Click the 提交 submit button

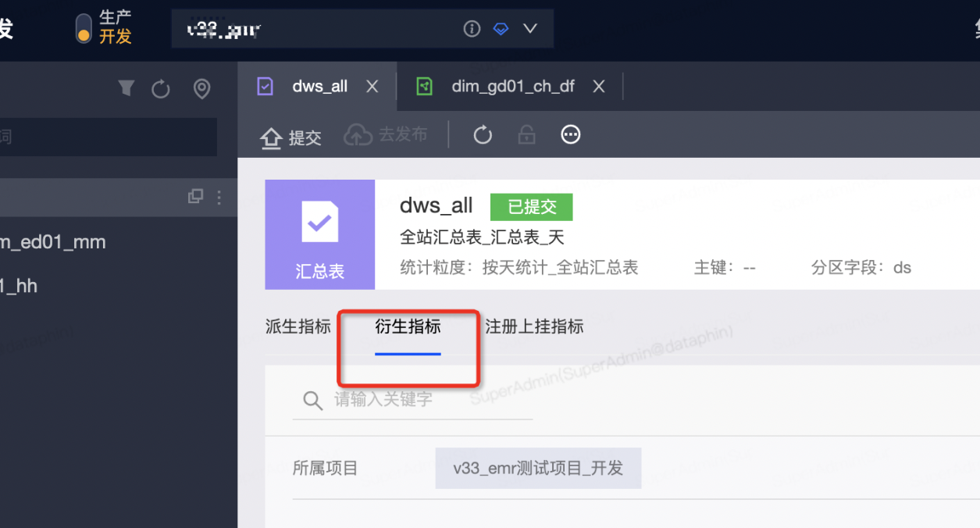[291, 137]
